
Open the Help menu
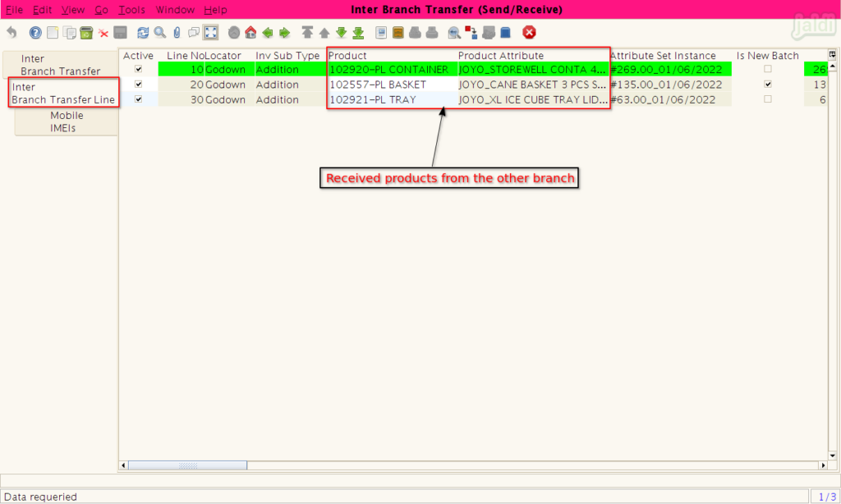215,10
